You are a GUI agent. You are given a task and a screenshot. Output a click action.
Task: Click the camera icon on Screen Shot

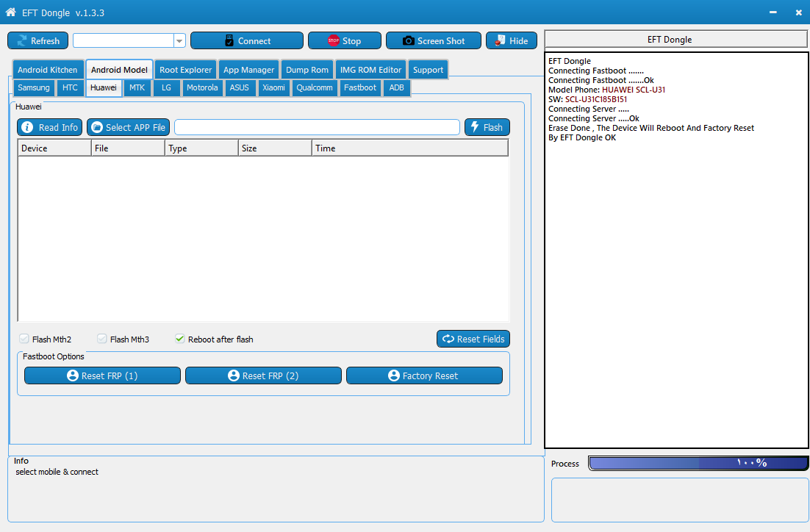point(408,41)
